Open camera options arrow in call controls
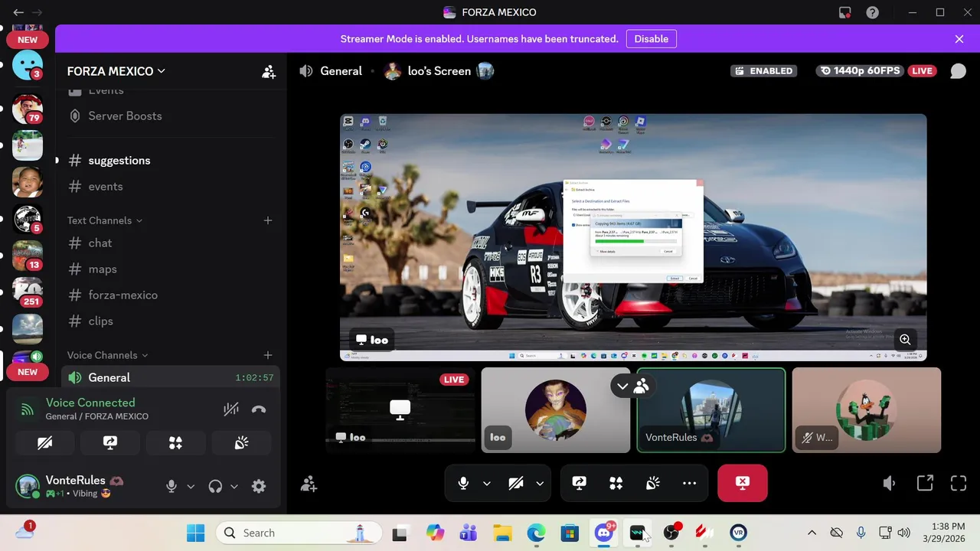The image size is (980, 551). (x=539, y=484)
